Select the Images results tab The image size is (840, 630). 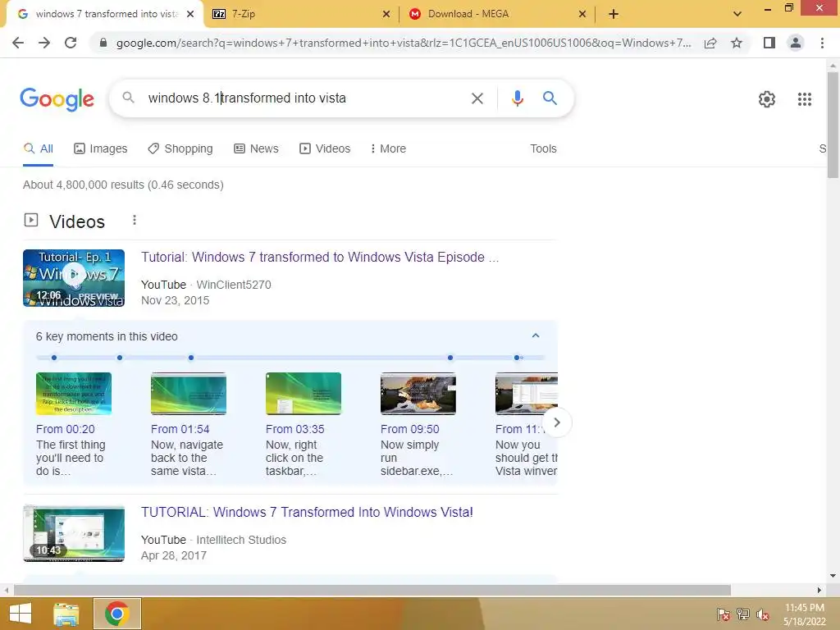[x=101, y=148]
